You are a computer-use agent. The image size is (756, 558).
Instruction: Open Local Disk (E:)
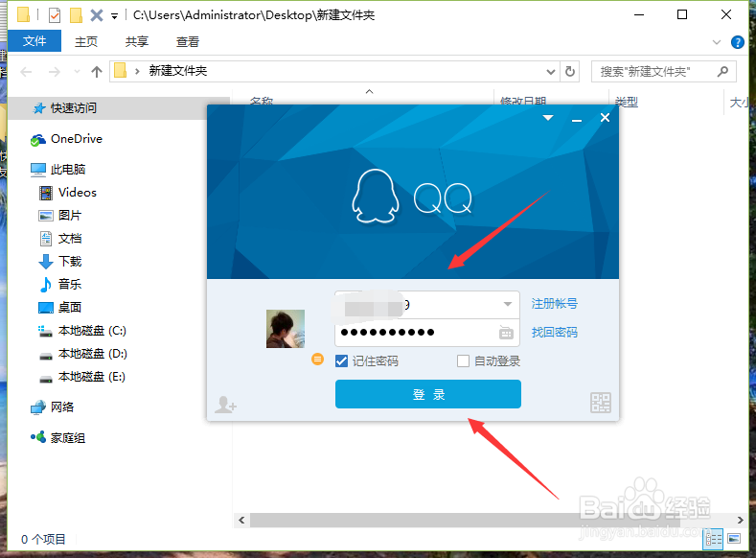pyautogui.click(x=92, y=377)
